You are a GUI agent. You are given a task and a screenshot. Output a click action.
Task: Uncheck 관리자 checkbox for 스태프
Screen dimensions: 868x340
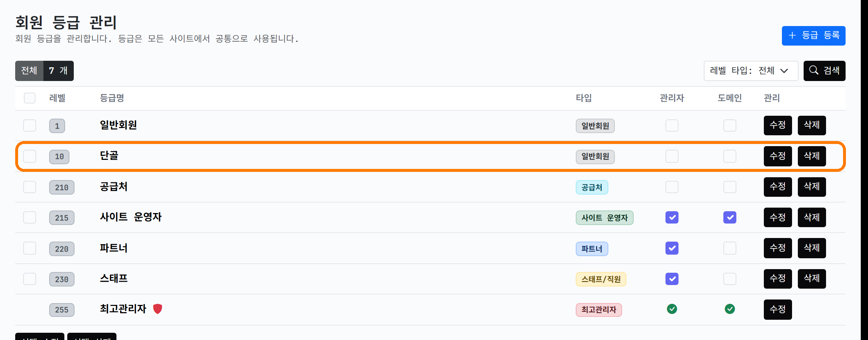(x=672, y=279)
